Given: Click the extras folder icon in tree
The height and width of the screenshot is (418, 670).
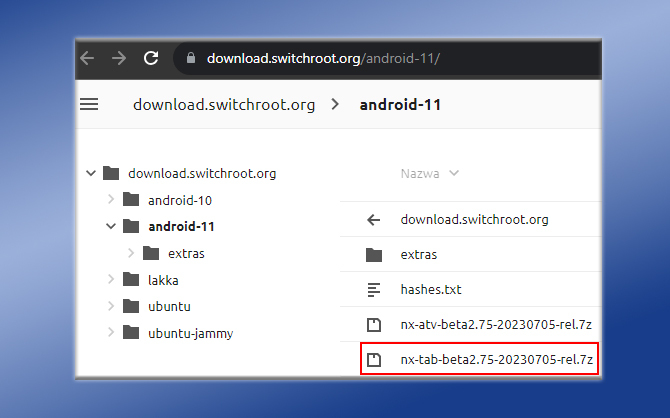Looking at the screenshot, I should click(151, 253).
